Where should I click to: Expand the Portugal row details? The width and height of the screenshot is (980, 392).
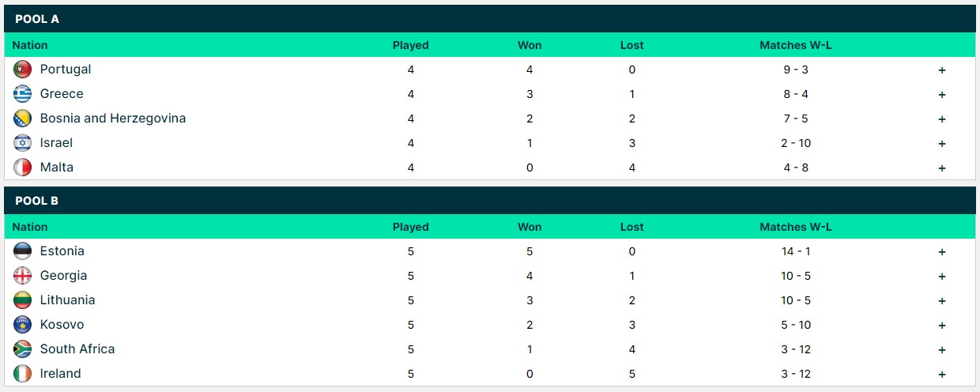[942, 70]
